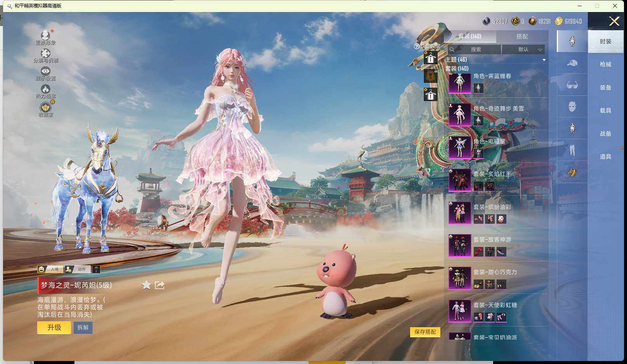The image size is (627, 364).
Task: Open the 热力档案 flame icon
Action: (x=45, y=89)
